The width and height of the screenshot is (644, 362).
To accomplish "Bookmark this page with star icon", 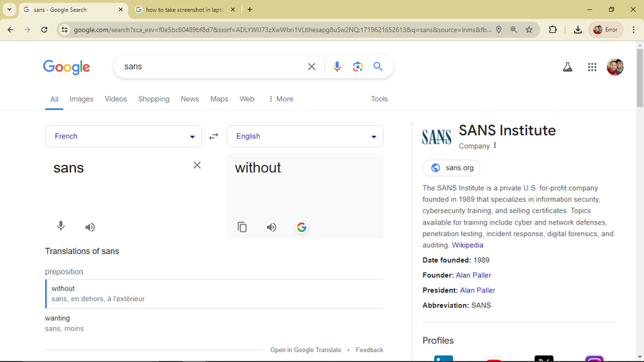I will (529, 29).
